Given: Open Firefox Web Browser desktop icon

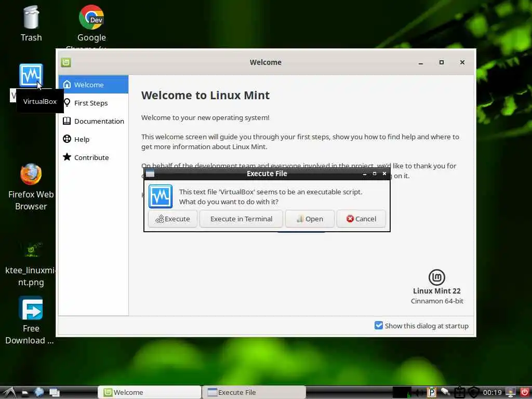Looking at the screenshot, I should pyautogui.click(x=31, y=187).
